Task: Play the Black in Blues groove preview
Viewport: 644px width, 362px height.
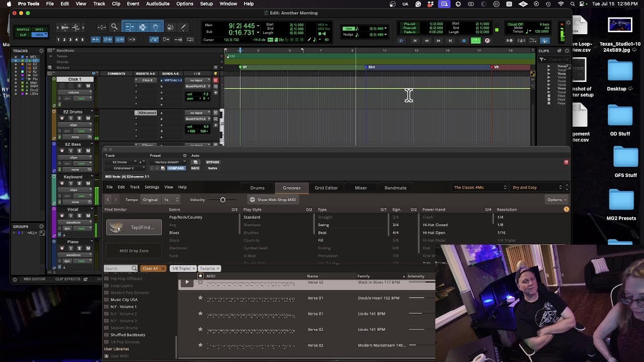Action: coord(187,282)
